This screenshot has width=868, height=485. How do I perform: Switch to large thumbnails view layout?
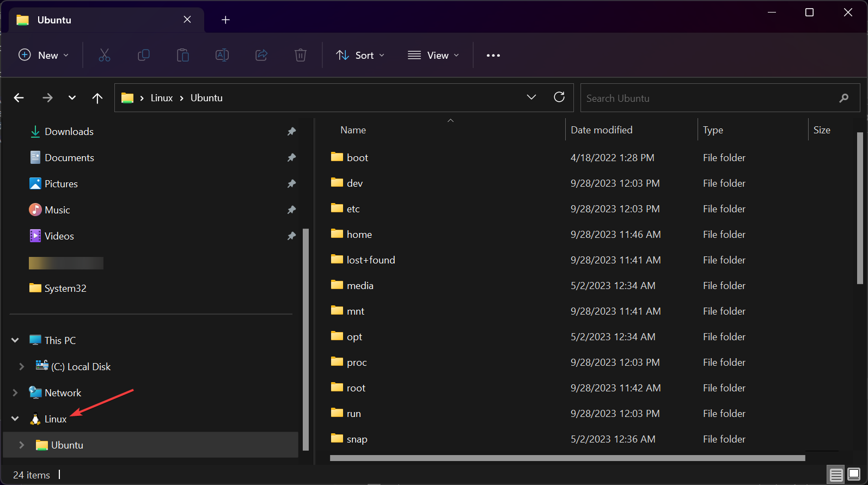(x=854, y=475)
